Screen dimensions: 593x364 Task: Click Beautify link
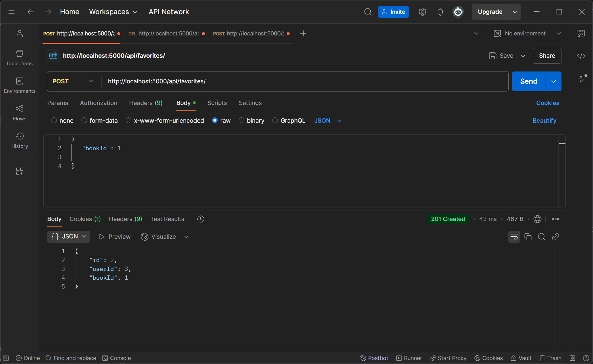click(x=544, y=121)
